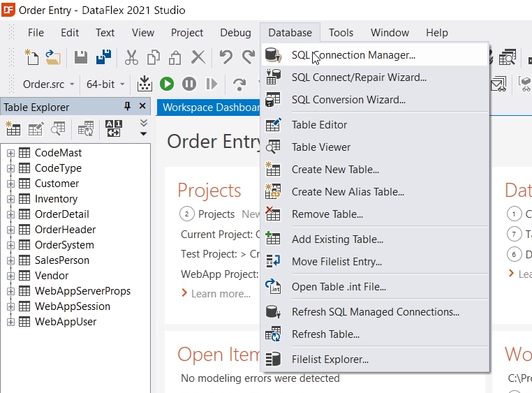Click the Open Workspace folder icon
532x393 pixels.
53,57
